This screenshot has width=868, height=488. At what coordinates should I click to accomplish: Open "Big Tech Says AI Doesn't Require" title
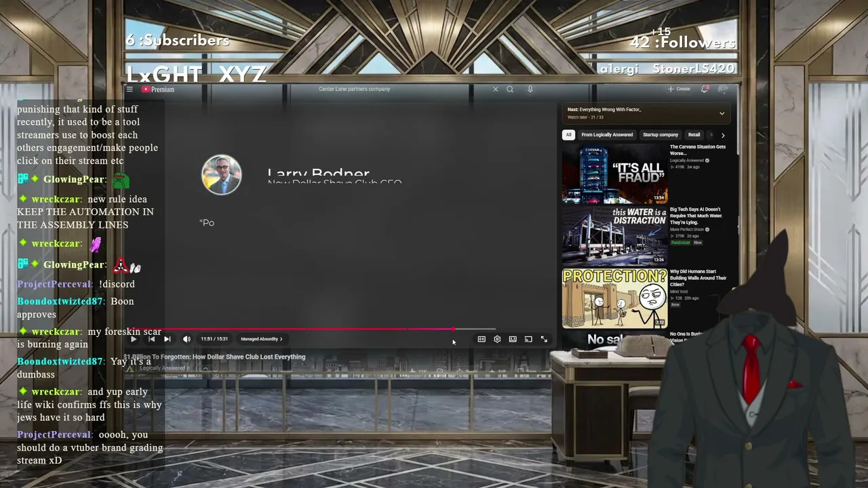pos(696,216)
